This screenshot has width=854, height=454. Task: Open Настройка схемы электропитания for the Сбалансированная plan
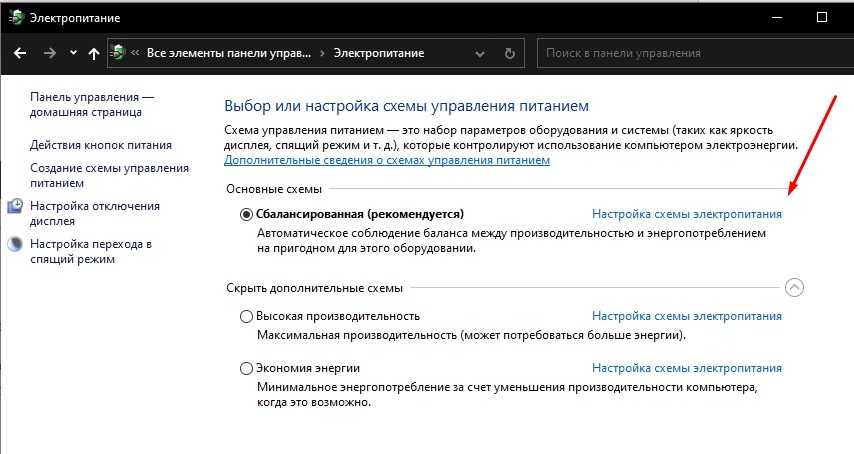686,214
